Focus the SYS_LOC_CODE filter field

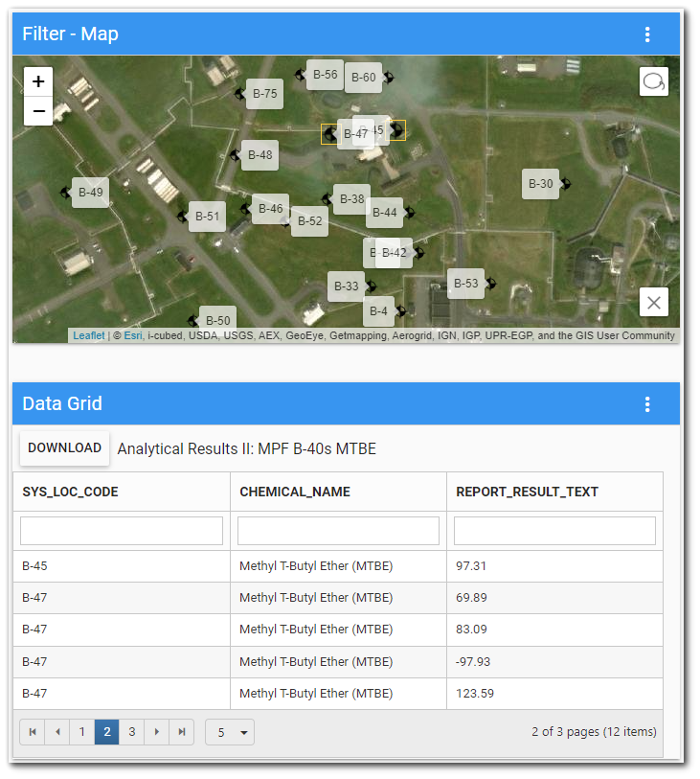pyautogui.click(x=122, y=531)
